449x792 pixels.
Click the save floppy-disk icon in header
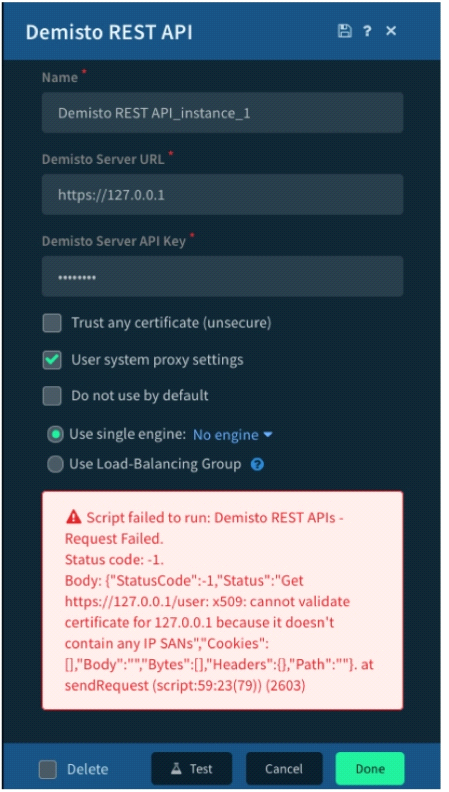click(344, 31)
